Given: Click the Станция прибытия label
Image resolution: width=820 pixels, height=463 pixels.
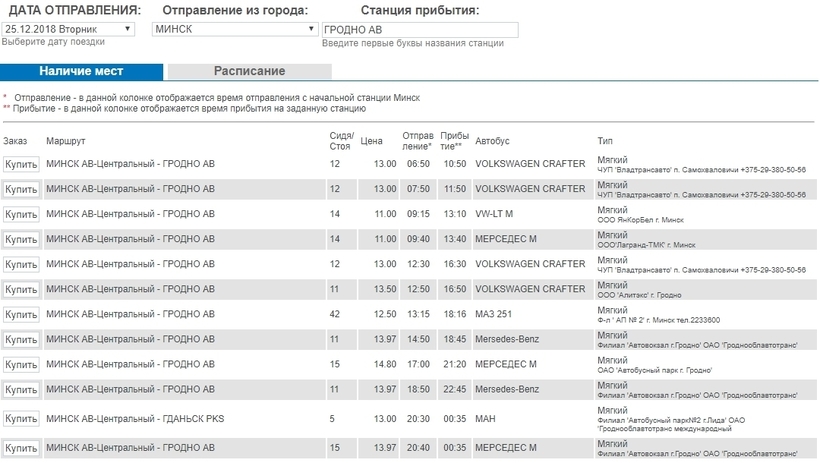Looking at the screenshot, I should click(420, 10).
